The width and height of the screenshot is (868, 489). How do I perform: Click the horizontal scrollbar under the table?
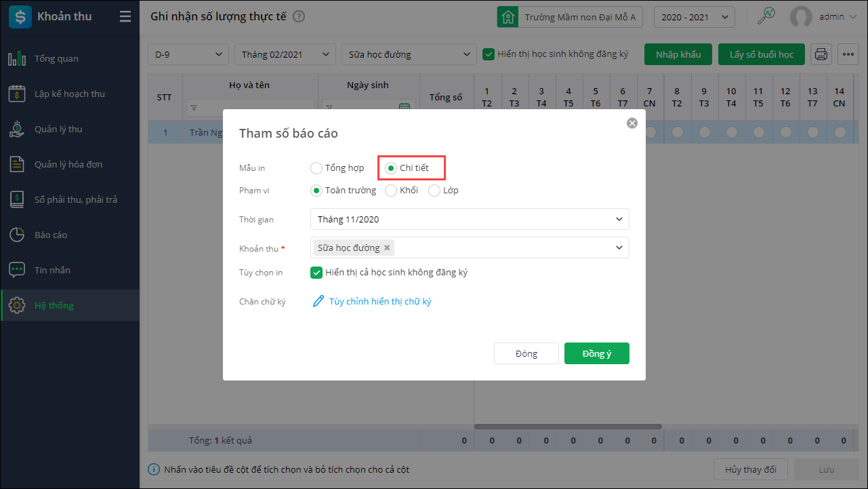(568, 427)
